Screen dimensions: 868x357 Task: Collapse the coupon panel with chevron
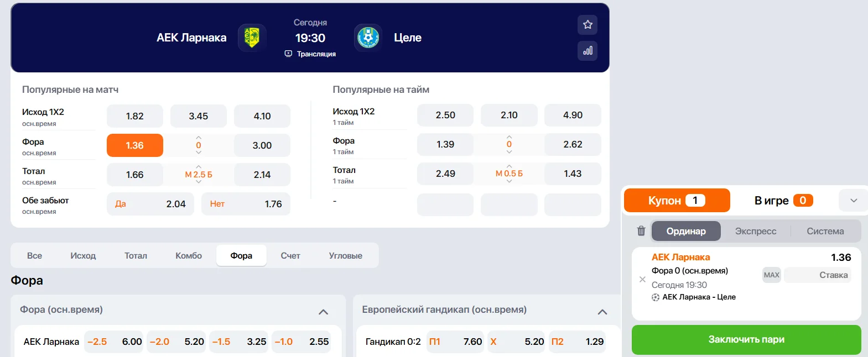point(854,201)
